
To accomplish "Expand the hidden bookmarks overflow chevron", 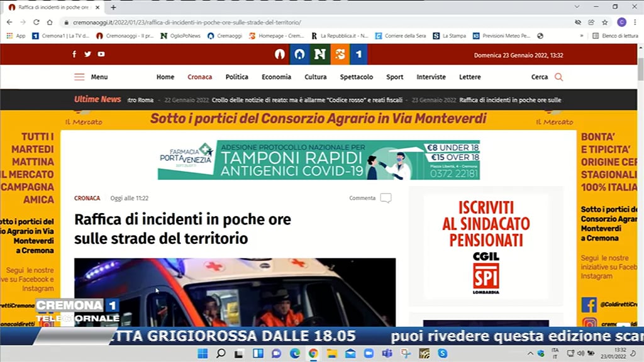I will tap(580, 36).
